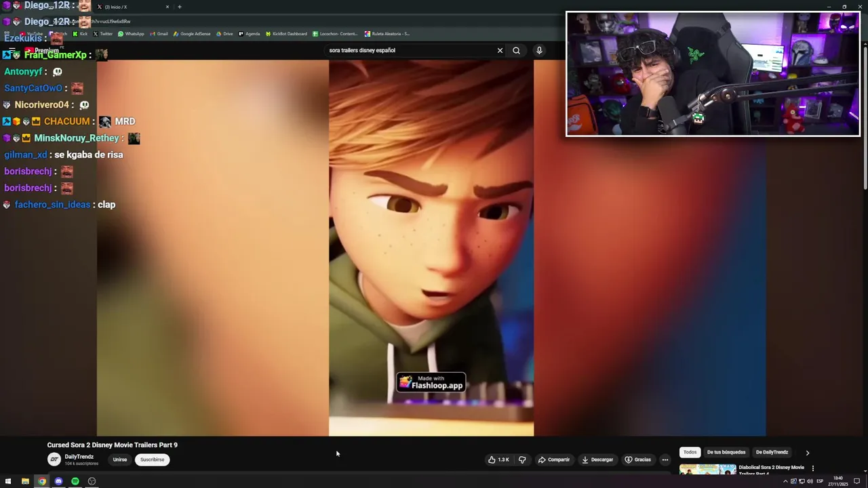Open Discord from the taskbar

(x=58, y=481)
